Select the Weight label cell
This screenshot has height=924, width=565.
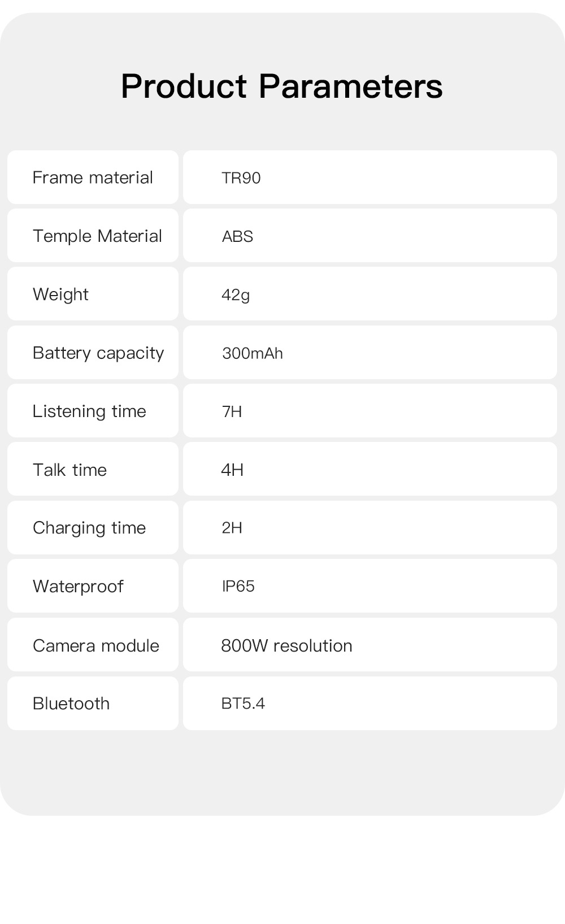[x=93, y=294]
